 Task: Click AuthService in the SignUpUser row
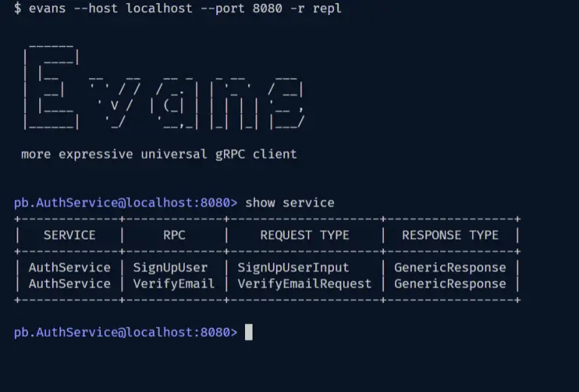click(x=69, y=268)
